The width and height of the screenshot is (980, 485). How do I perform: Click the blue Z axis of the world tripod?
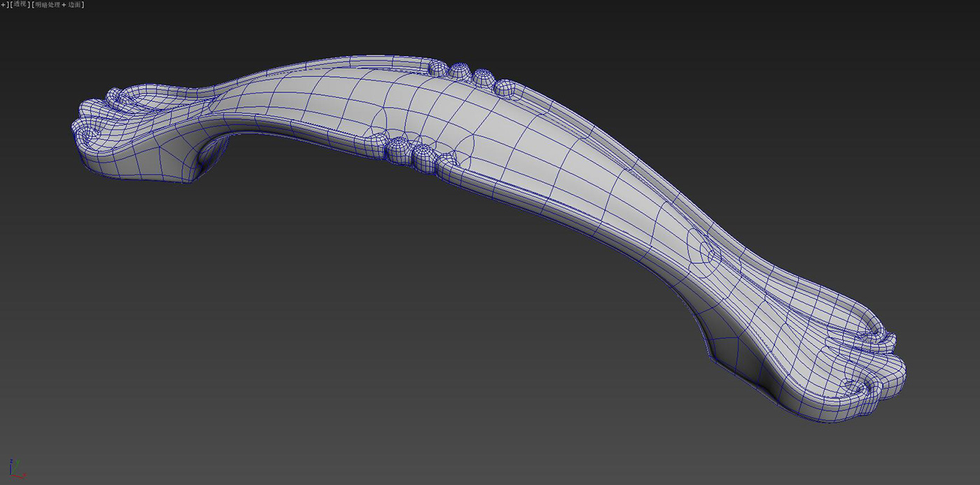click(11, 468)
